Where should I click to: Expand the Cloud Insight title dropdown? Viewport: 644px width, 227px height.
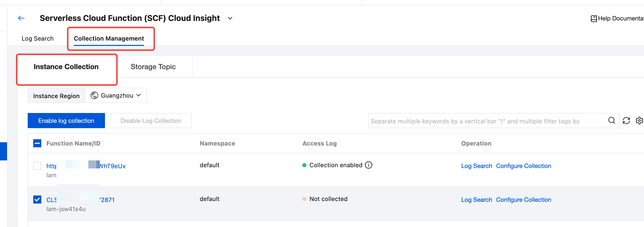pyautogui.click(x=230, y=18)
